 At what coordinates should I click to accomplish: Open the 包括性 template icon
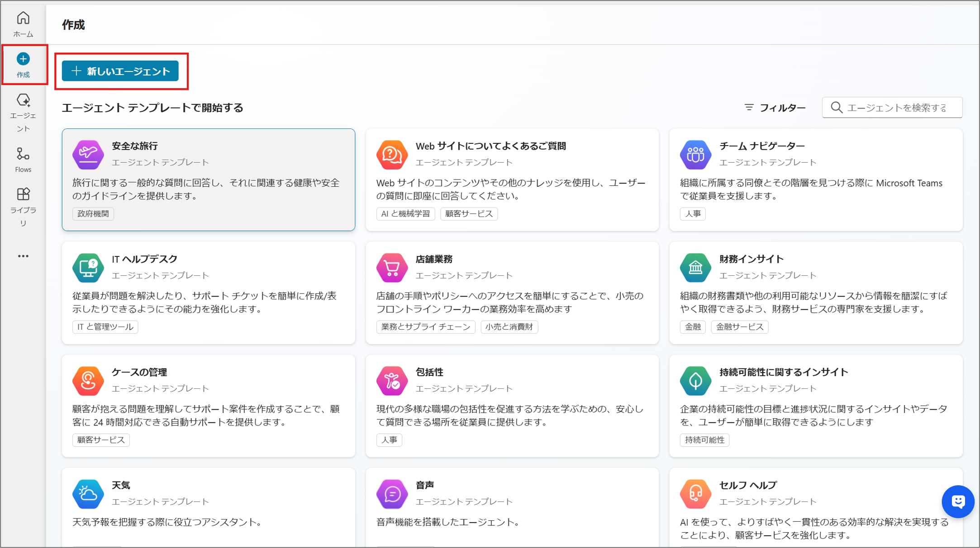coord(391,381)
